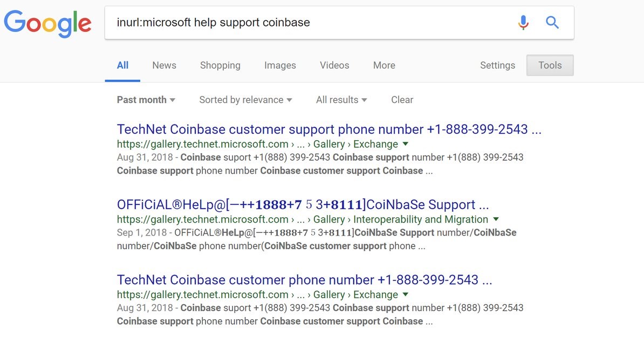Expand the first result's cached-options arrow
The width and height of the screenshot is (644, 337).
[406, 144]
